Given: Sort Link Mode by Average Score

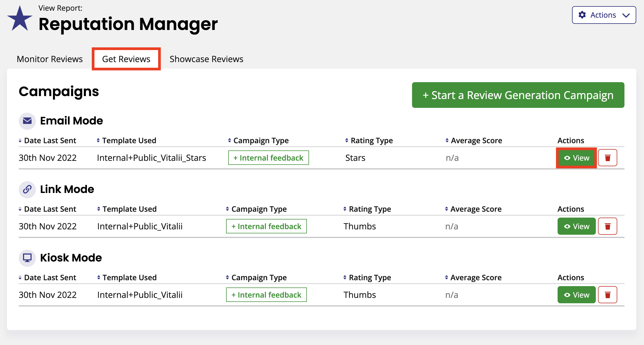Looking at the screenshot, I should pyautogui.click(x=473, y=209).
